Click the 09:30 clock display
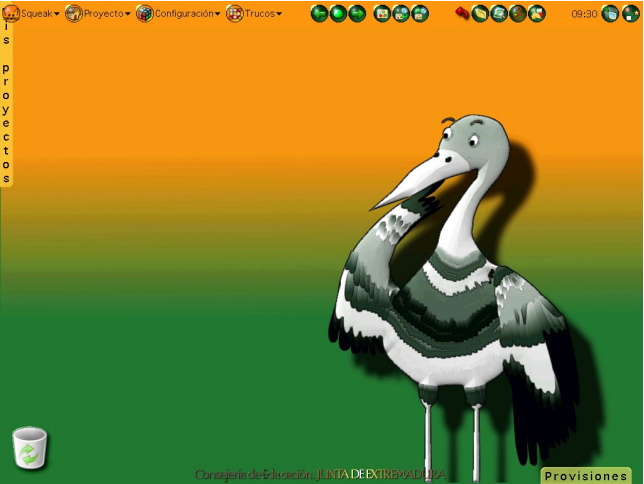644x484 pixels. coord(584,14)
